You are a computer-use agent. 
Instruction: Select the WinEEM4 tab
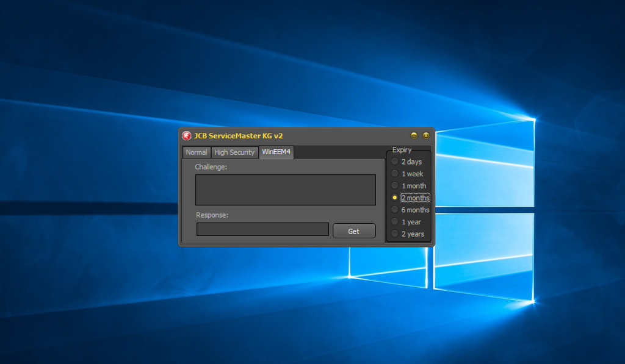(276, 152)
